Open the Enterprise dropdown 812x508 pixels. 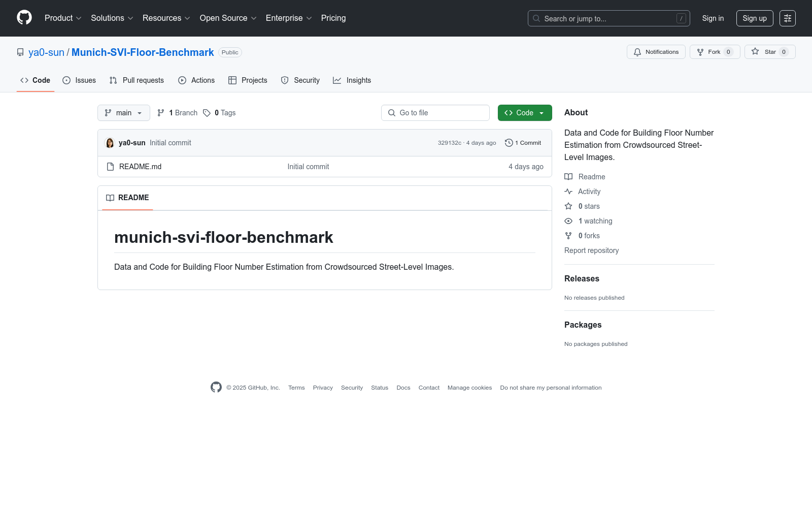[289, 18]
